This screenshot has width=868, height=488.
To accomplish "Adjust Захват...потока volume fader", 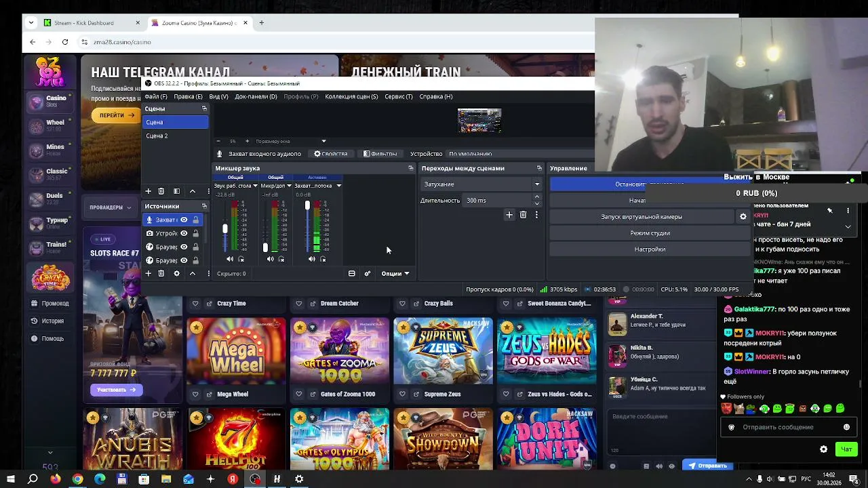I will coord(307,205).
